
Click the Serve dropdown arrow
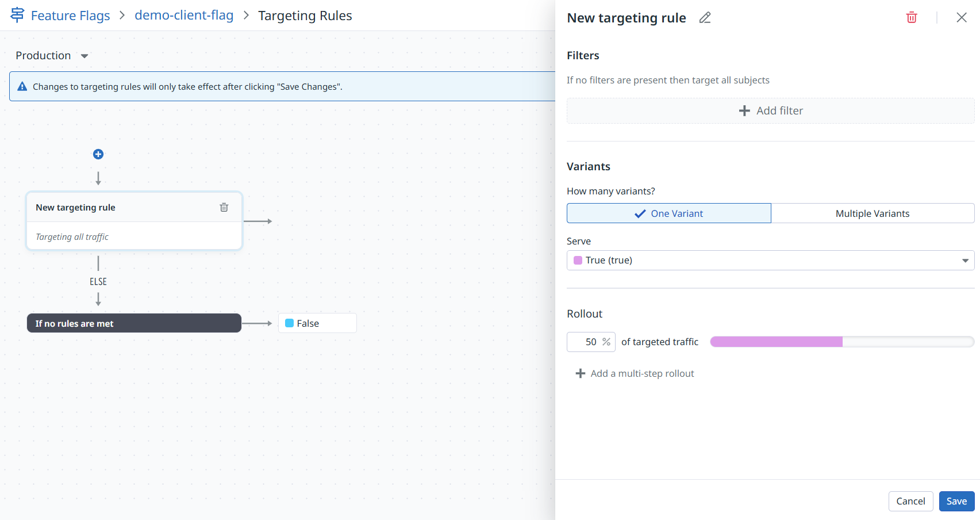coord(965,261)
